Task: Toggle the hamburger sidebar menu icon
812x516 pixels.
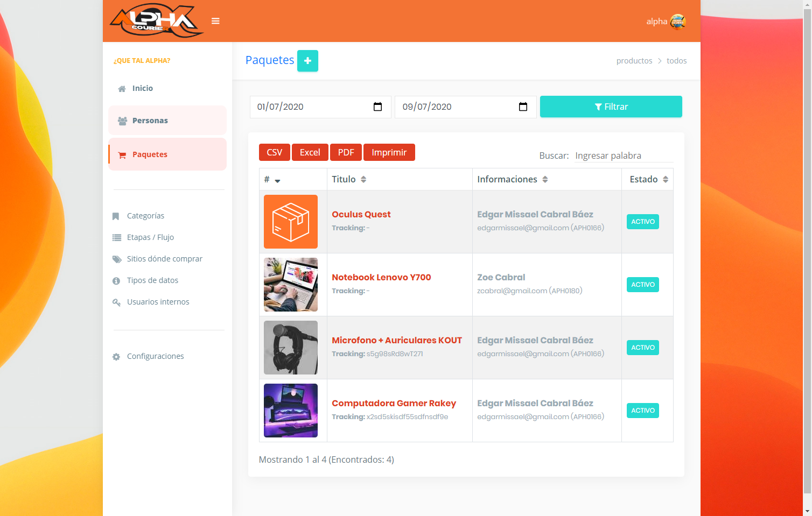Action: click(x=215, y=21)
